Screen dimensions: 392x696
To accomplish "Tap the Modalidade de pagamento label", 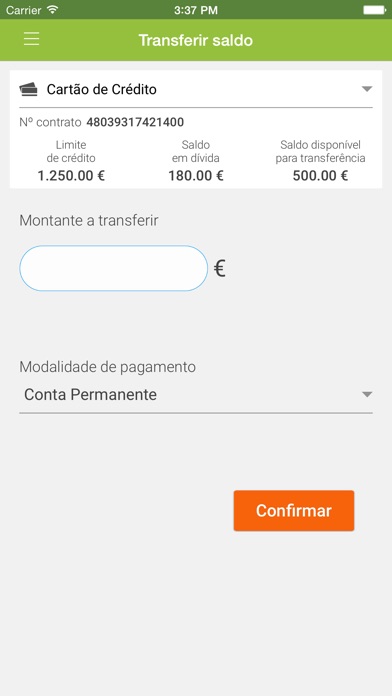I will tap(107, 367).
